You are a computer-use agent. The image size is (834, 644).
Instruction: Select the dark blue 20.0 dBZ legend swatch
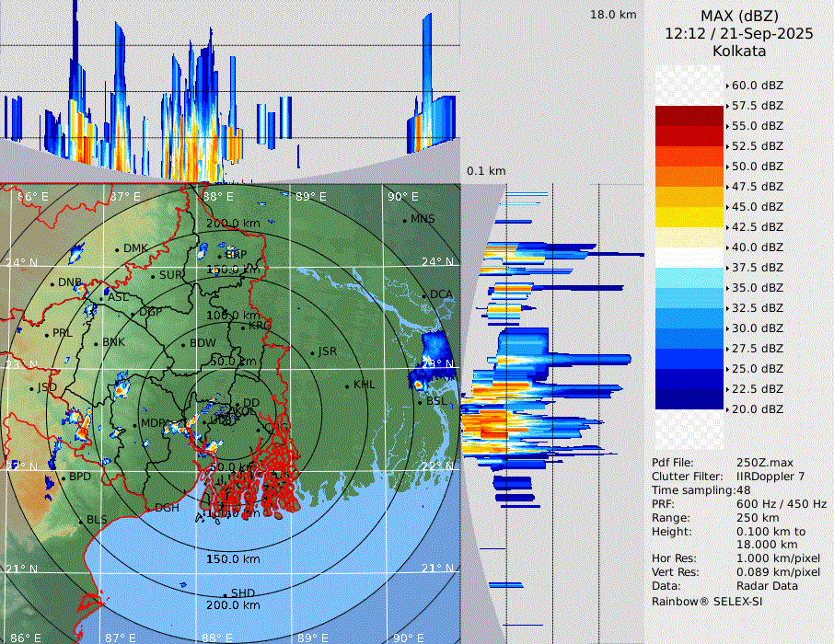click(x=689, y=398)
